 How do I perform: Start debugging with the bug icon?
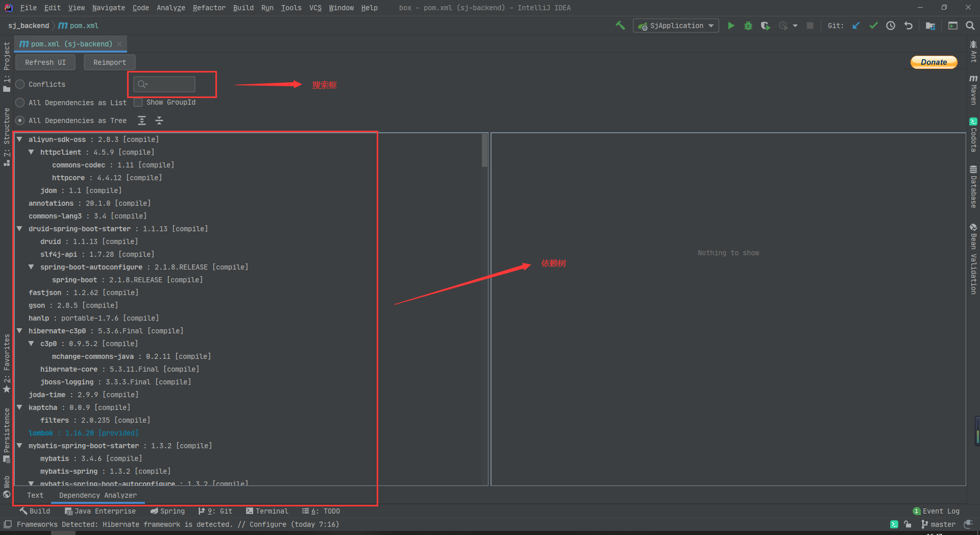[748, 26]
